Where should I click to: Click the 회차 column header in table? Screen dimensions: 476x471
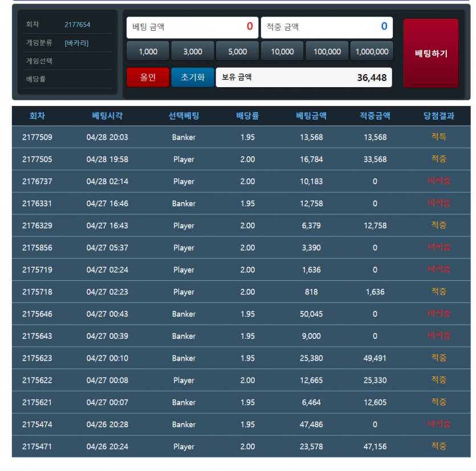click(x=37, y=116)
